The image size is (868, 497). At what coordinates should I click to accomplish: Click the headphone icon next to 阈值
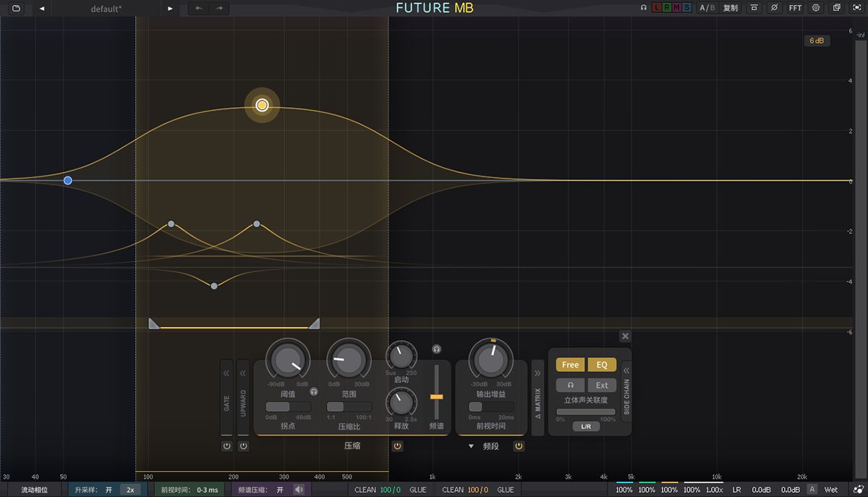pos(314,391)
